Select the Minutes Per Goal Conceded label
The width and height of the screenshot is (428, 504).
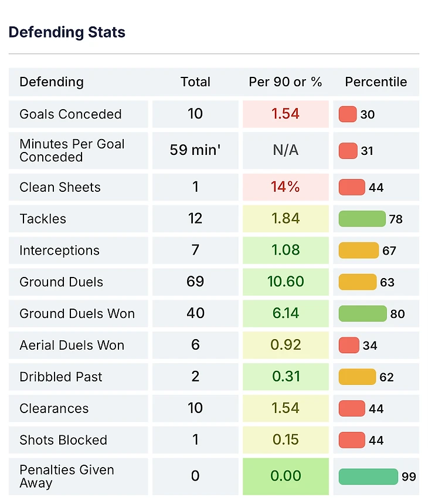click(x=72, y=151)
